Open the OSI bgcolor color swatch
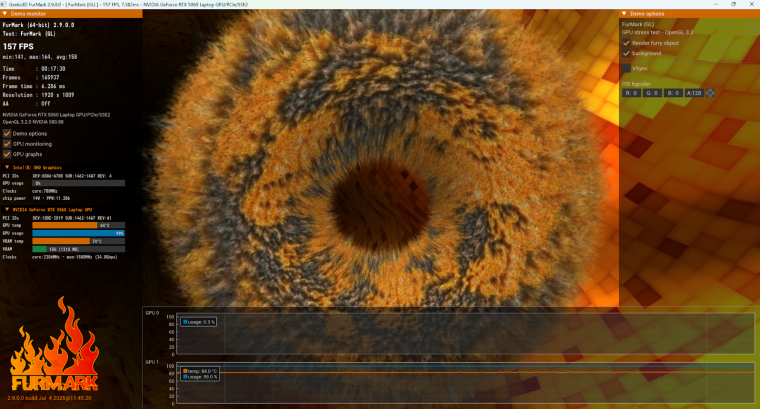 710,93
